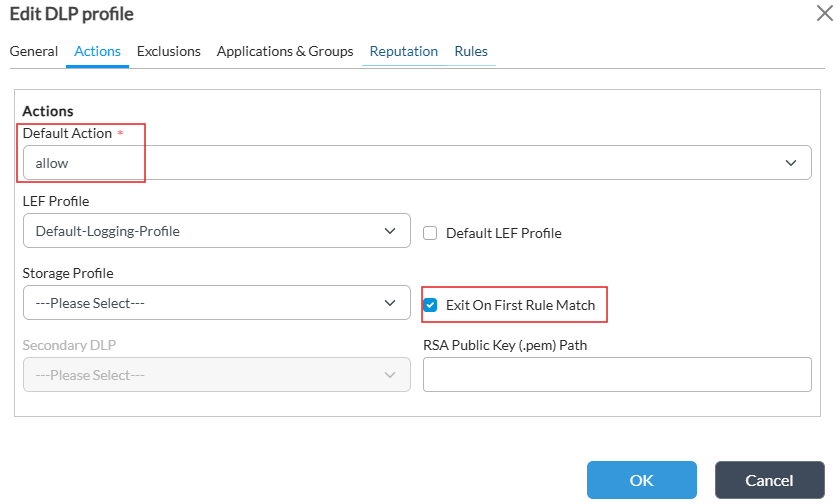Open the Exclusions tab
Image resolution: width=838 pixels, height=504 pixels.
(x=169, y=51)
